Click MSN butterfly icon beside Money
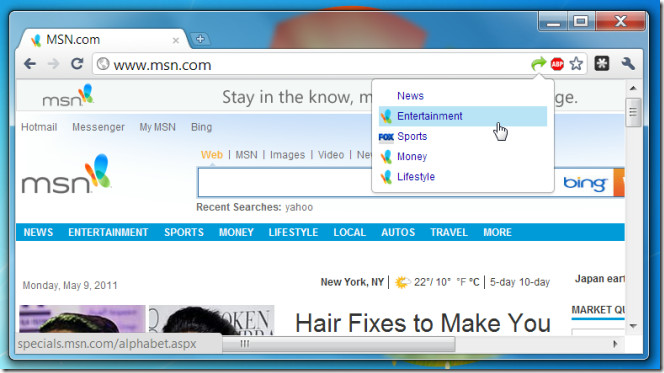Viewport: 664px width, 373px height. (386, 157)
